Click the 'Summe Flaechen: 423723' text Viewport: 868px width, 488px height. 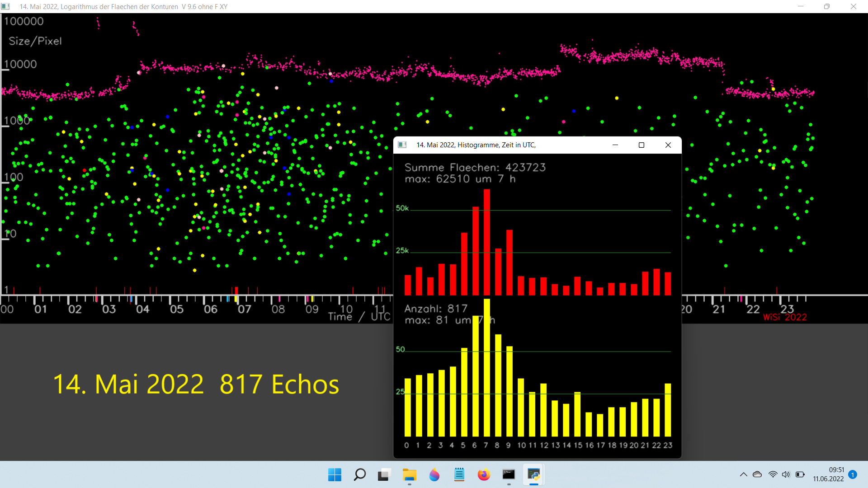point(475,168)
